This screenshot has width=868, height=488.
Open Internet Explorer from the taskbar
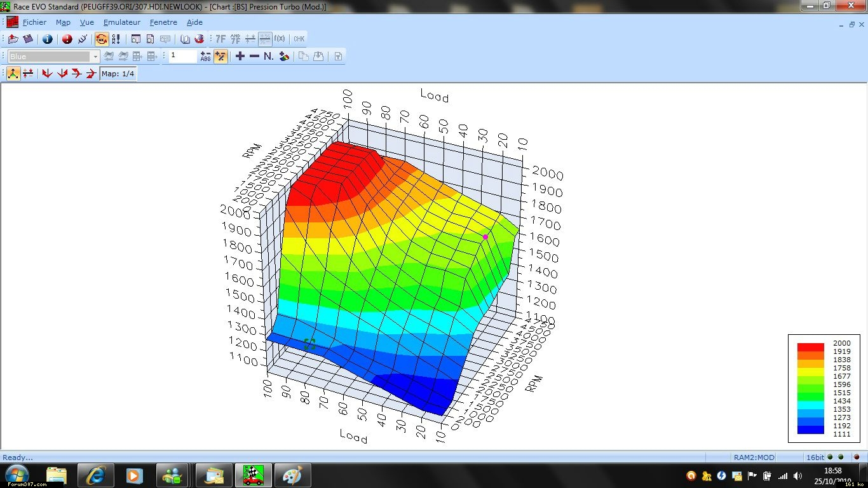(x=96, y=475)
